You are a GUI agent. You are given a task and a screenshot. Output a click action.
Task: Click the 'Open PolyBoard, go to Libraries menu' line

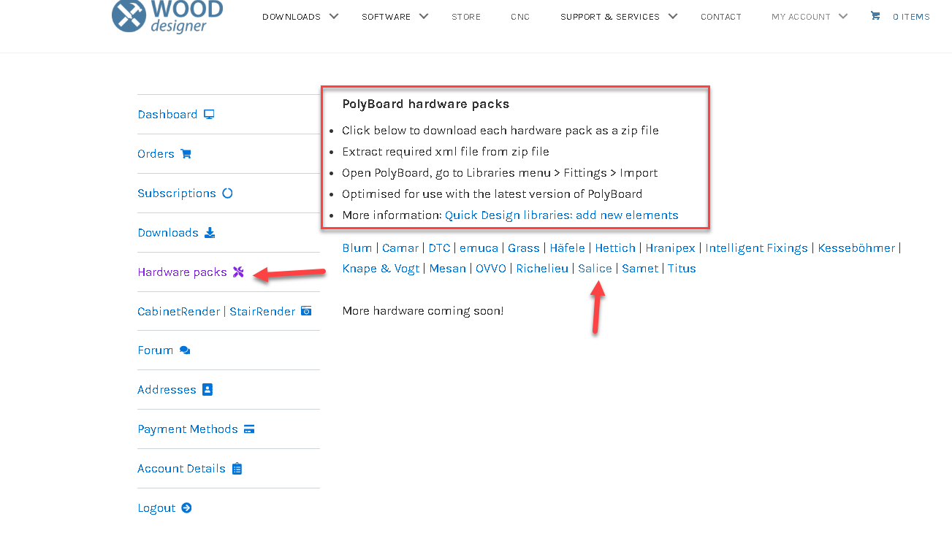(500, 173)
